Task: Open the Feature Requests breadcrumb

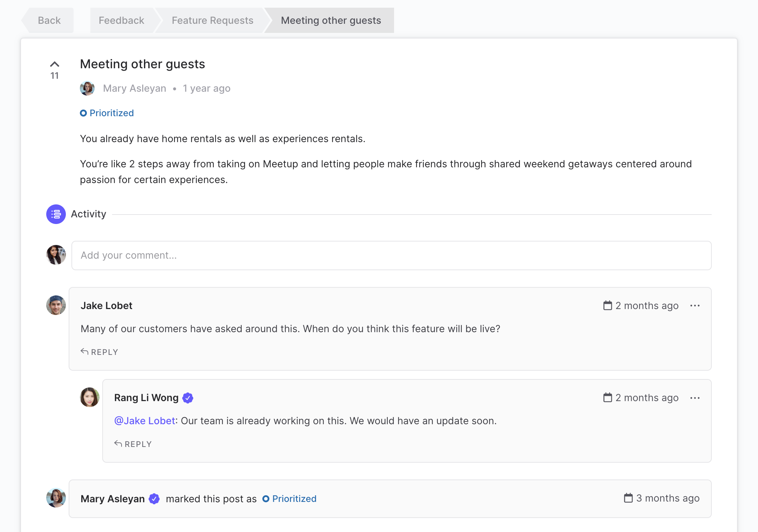Action: (x=213, y=20)
